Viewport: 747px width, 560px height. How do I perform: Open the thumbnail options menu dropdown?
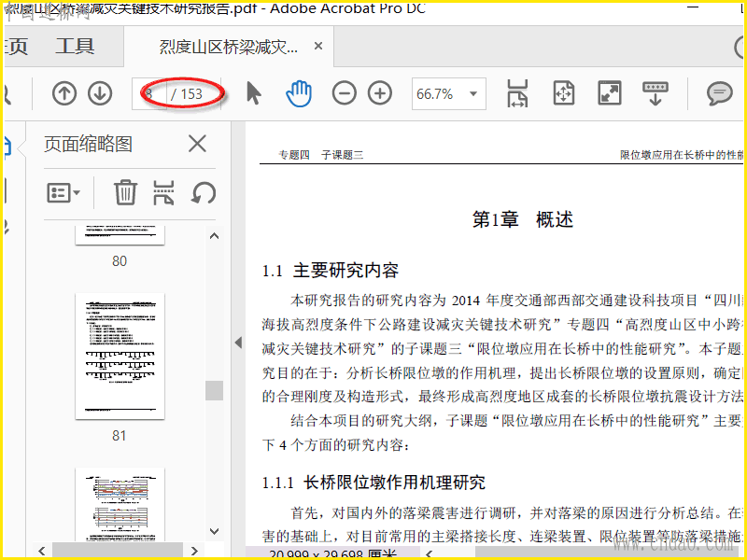[x=63, y=193]
